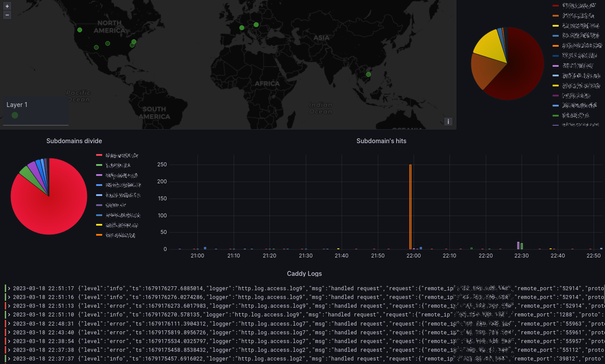The height and width of the screenshot is (364, 605).
Task: Zoom out the map with minus button
Action: coord(7,15)
